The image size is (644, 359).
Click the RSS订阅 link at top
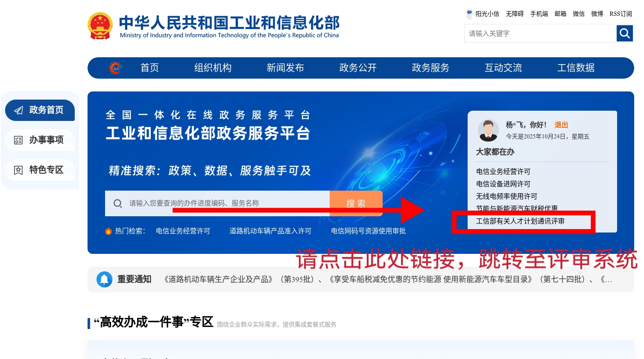point(621,14)
